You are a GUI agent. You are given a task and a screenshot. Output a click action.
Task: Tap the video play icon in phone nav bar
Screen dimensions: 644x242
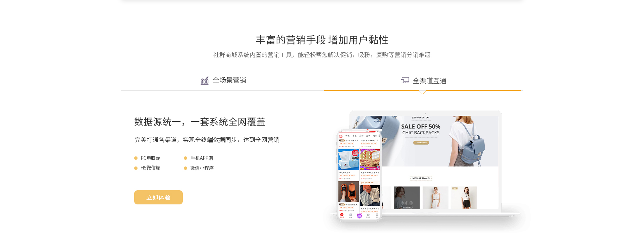point(351,215)
